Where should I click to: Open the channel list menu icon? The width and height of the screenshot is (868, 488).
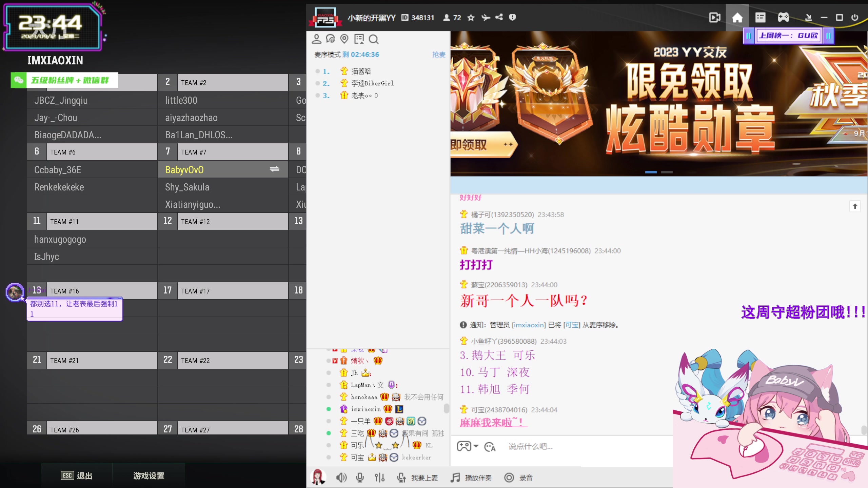(x=760, y=17)
